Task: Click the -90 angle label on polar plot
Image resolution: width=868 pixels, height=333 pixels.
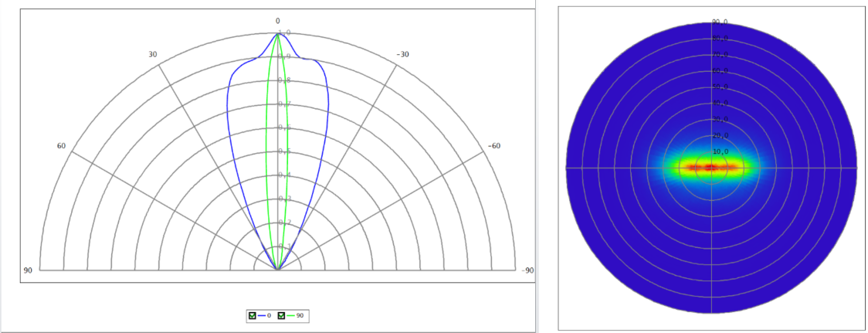Action: pyautogui.click(x=527, y=270)
